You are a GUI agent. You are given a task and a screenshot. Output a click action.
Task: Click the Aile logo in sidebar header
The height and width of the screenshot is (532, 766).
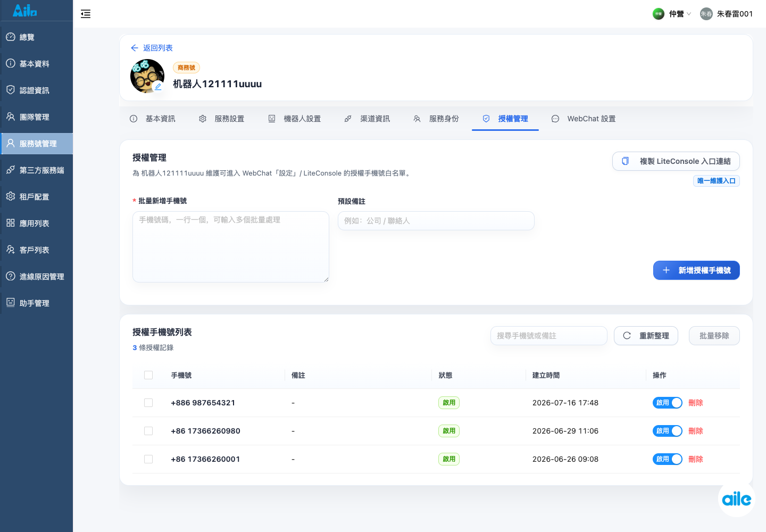click(24, 10)
